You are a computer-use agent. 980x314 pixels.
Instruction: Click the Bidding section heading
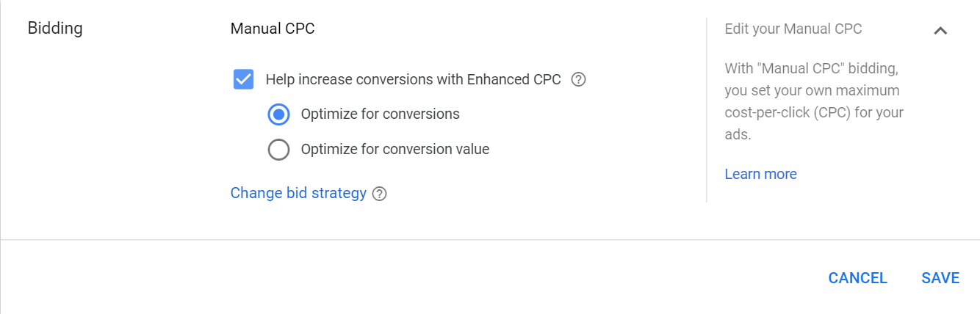[55, 29]
